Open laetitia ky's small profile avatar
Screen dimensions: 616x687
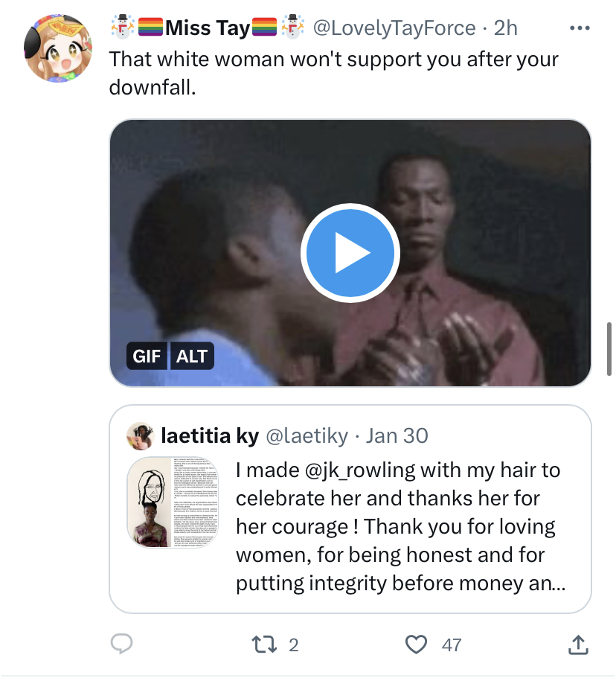coord(140,436)
